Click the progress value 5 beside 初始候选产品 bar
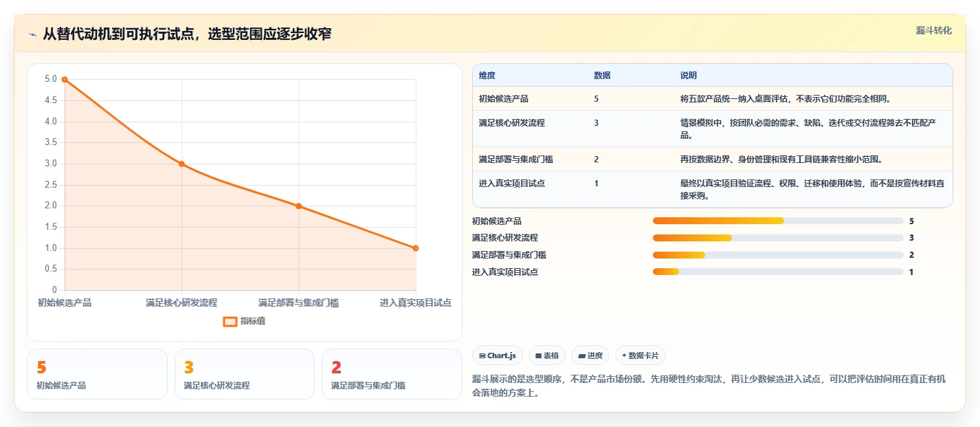This screenshot has height=427, width=980. [911, 221]
